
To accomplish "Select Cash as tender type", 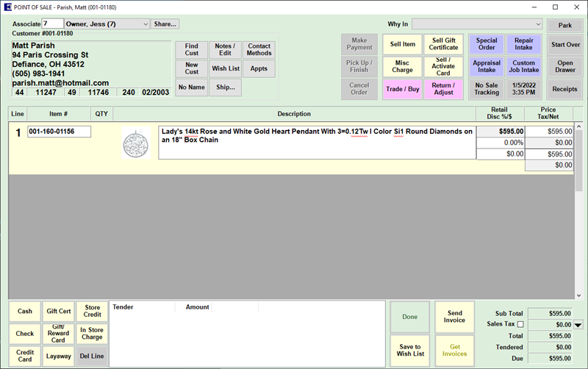I will 24,312.
